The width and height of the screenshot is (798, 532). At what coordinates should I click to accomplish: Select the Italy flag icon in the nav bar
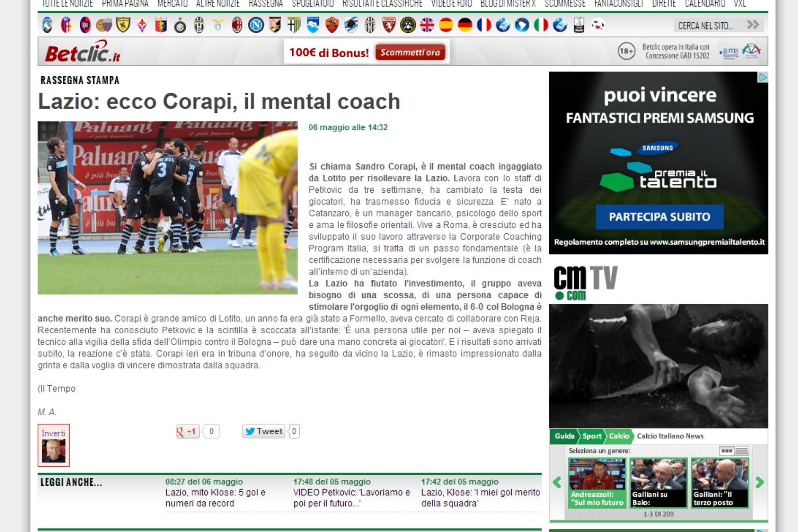coord(541,25)
